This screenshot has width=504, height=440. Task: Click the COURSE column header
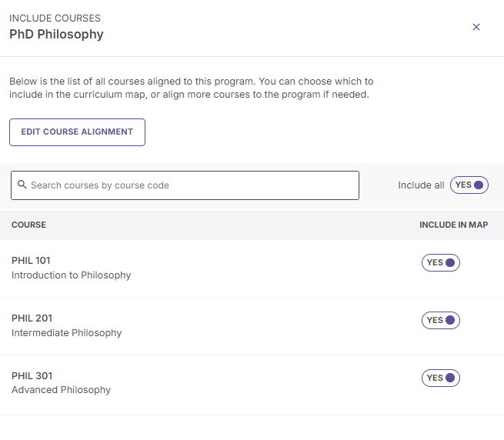click(x=28, y=225)
